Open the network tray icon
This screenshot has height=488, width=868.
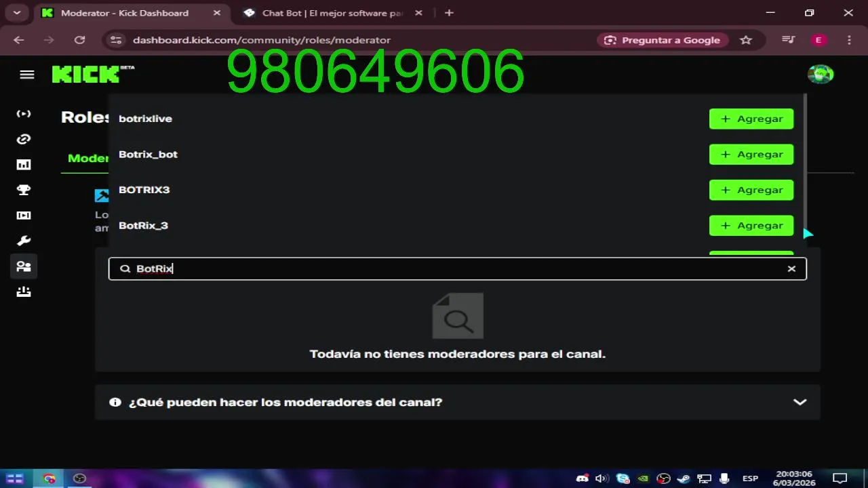pyautogui.click(x=704, y=479)
